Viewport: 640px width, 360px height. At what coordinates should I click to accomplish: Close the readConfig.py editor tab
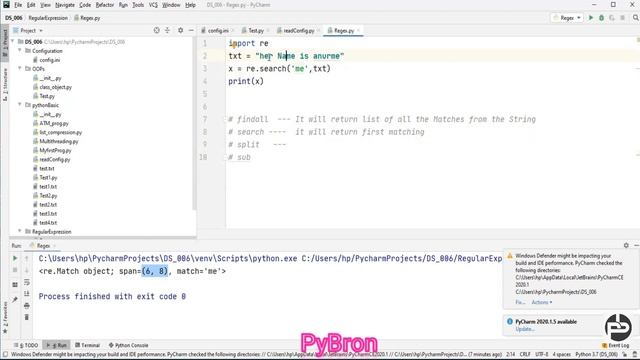(318, 31)
